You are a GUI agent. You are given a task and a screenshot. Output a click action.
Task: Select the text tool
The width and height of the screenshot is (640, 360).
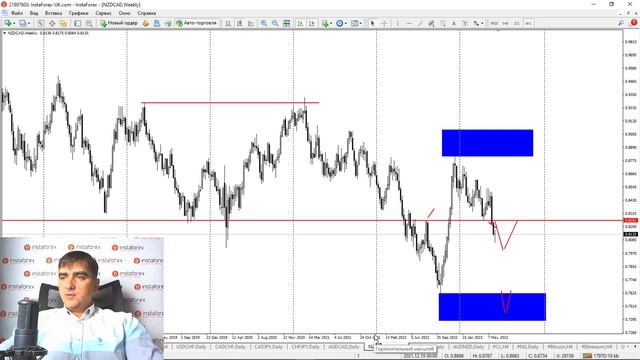tap(453, 23)
